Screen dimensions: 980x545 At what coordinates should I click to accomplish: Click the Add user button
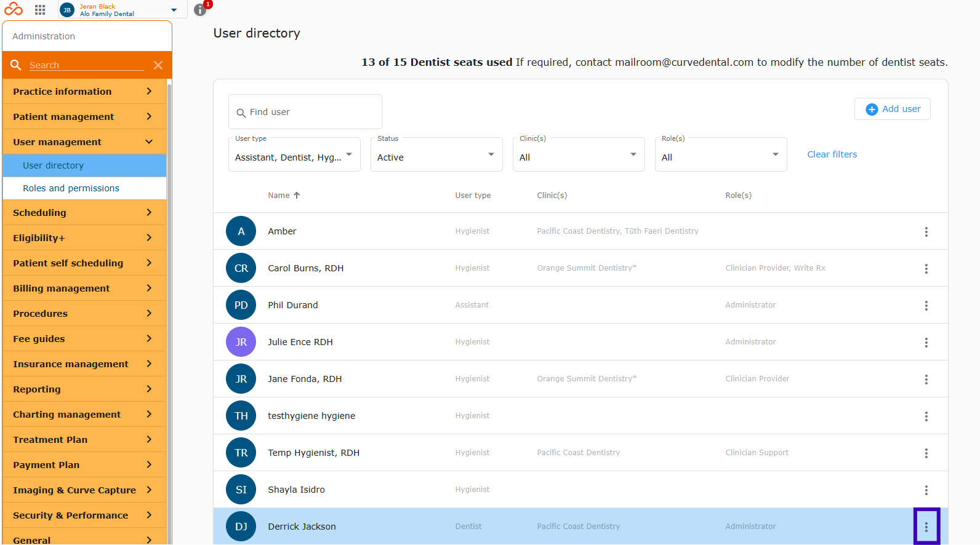tap(893, 109)
